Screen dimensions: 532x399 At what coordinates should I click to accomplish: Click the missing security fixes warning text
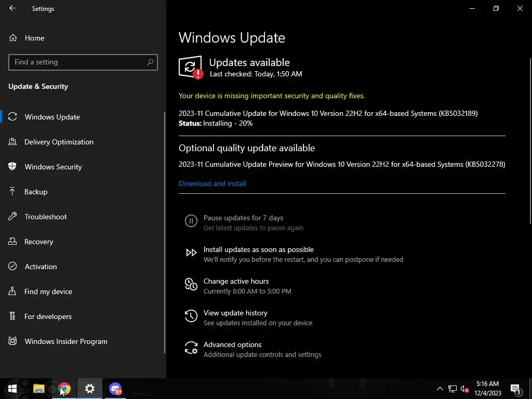[x=272, y=96]
